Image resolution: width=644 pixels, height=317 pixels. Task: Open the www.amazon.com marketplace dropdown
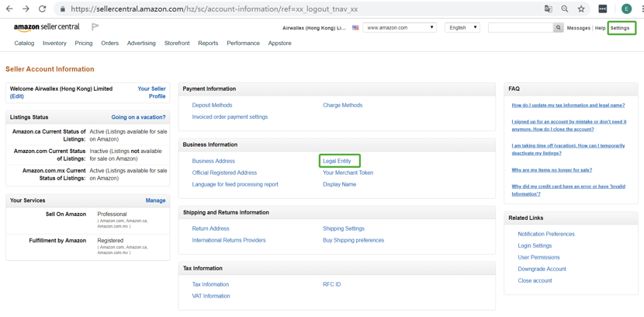[400, 28]
